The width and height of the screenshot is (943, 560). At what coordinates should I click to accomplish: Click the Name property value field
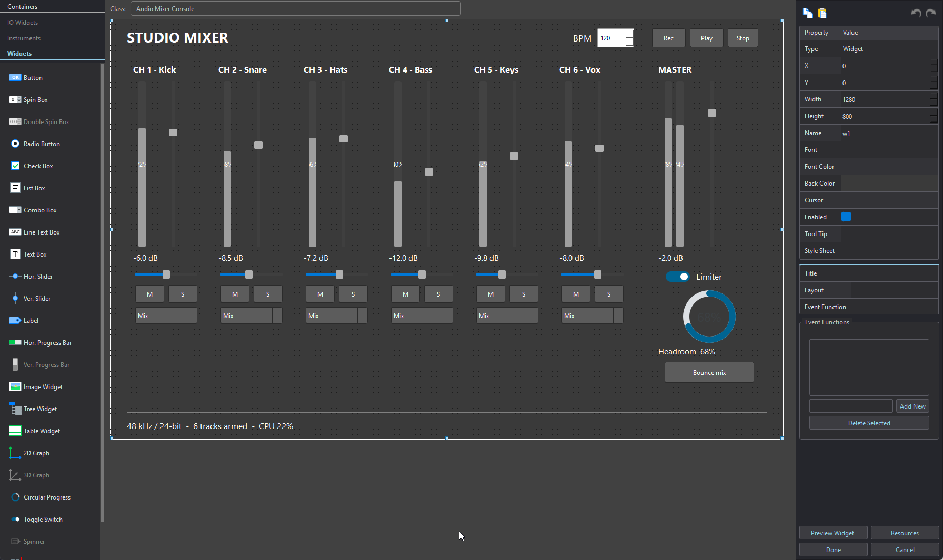[888, 133]
